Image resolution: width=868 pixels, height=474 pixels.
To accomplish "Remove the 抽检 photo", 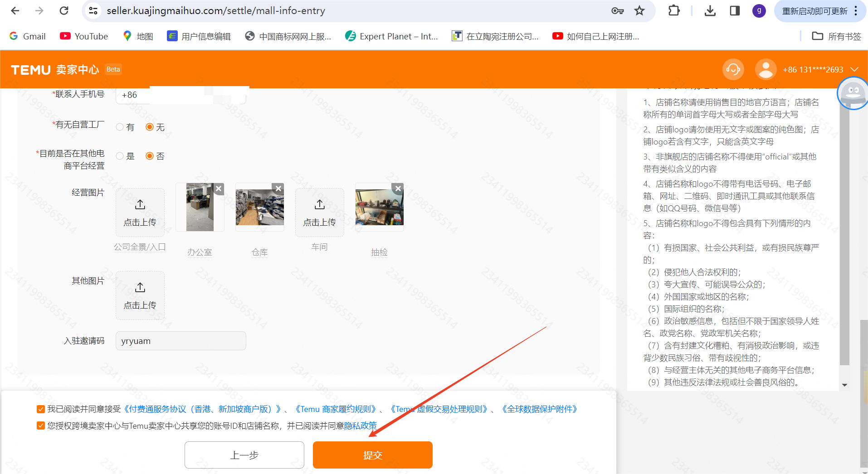I will [x=398, y=189].
